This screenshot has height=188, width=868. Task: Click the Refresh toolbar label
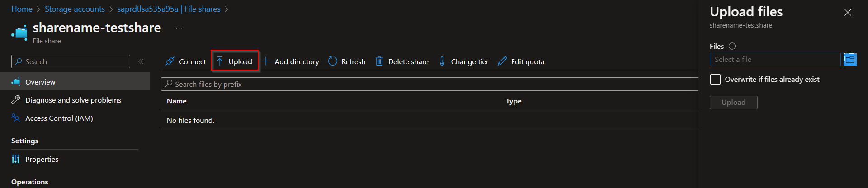click(354, 61)
